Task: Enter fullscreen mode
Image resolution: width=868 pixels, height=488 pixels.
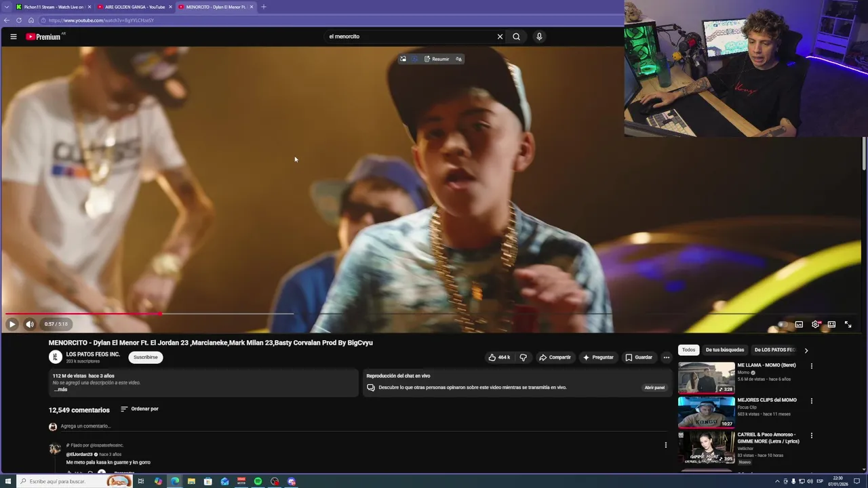Action: click(x=848, y=325)
